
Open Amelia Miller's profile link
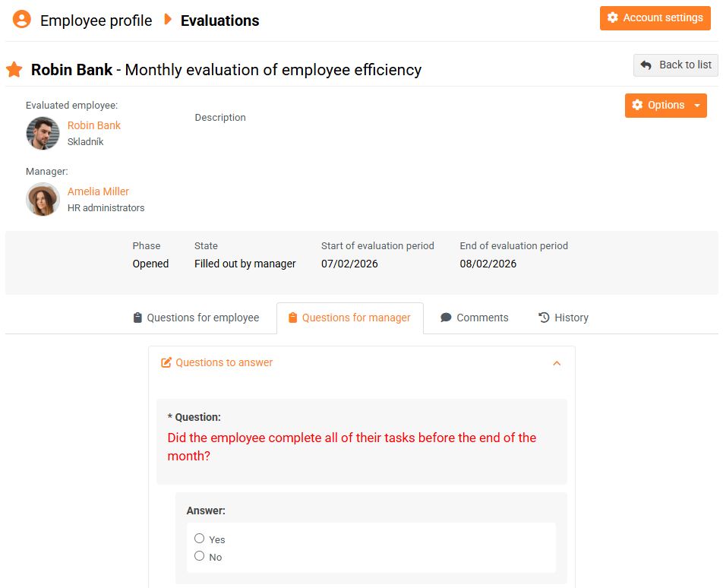(x=98, y=191)
